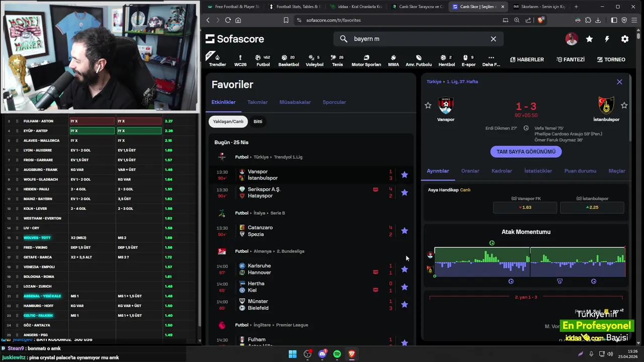Open the Trendler sports category
The width and height of the screenshot is (644, 362).
217,60
